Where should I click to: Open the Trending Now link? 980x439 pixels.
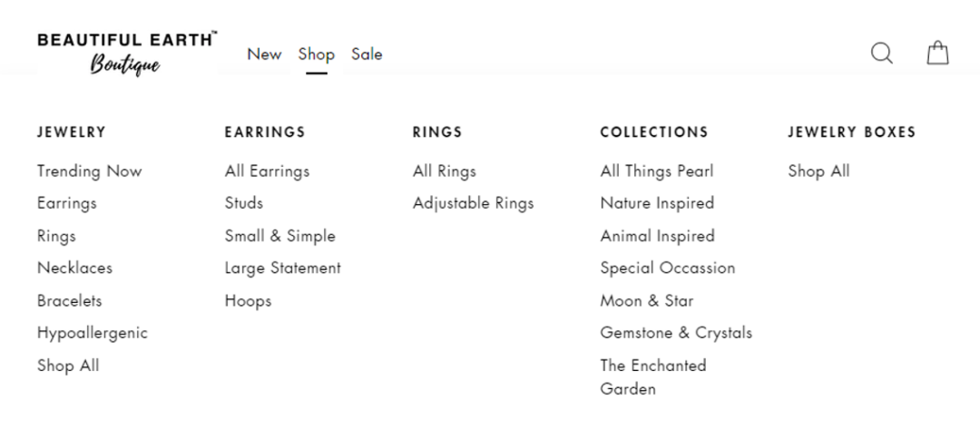89,171
